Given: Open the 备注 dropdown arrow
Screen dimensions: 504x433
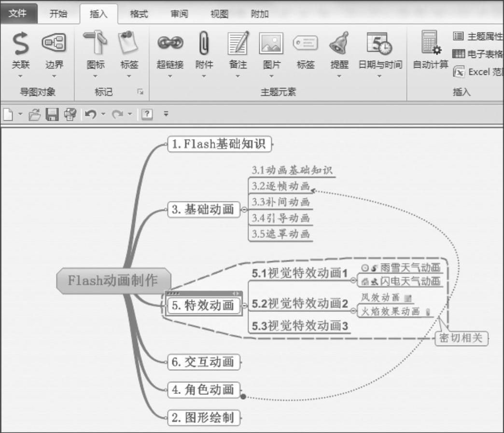Looking at the screenshot, I should pyautogui.click(x=238, y=76).
